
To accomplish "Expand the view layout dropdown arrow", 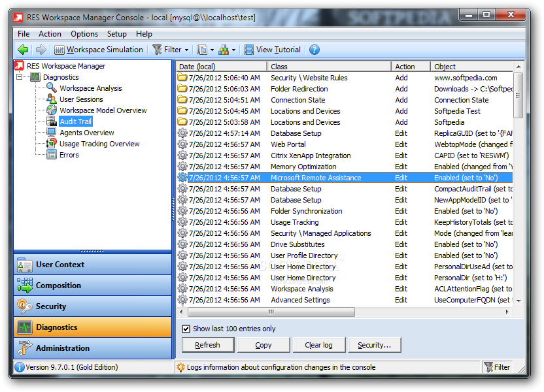I will click(x=212, y=50).
